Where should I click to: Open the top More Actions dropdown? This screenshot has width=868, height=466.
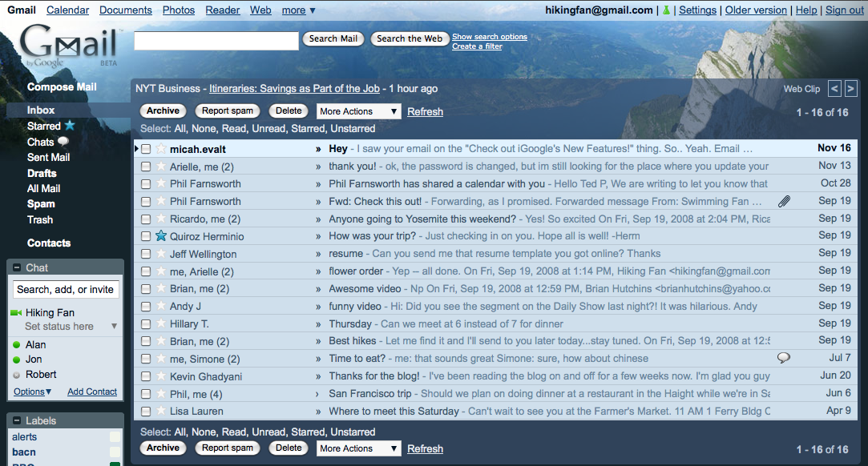click(x=358, y=111)
